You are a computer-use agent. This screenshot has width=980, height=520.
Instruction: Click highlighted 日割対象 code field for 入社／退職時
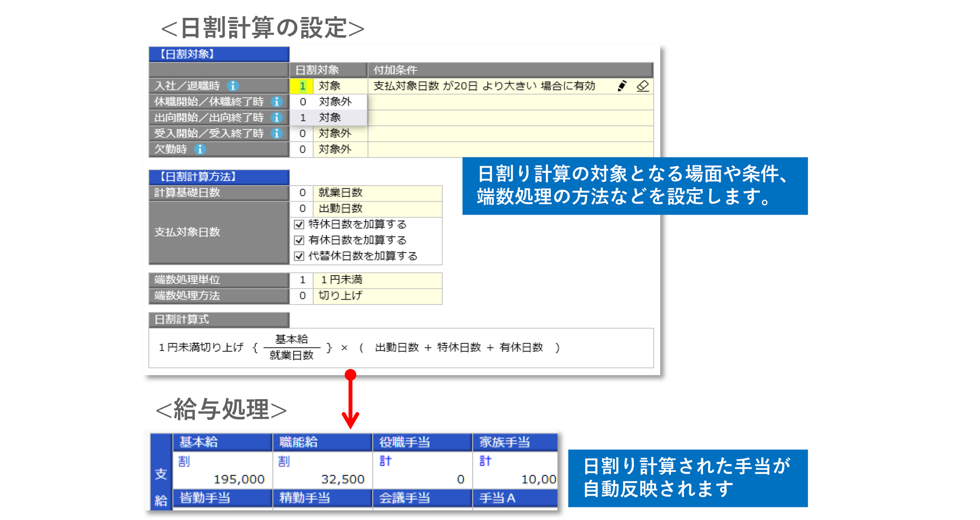pos(302,86)
